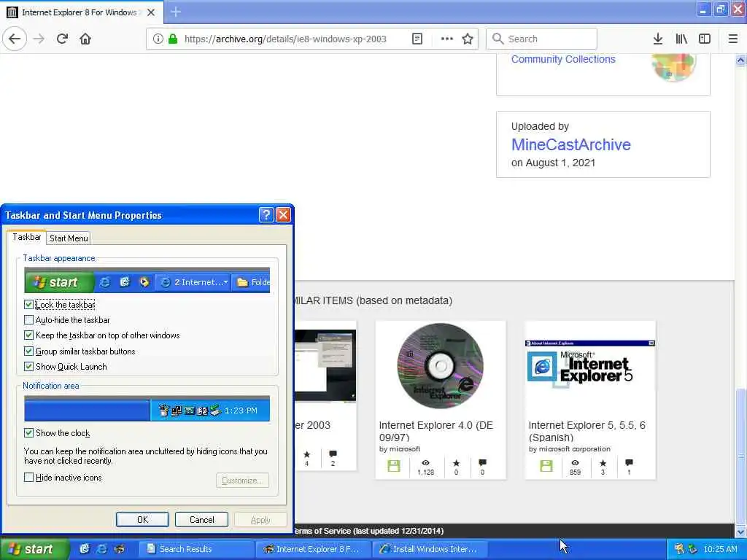Click page scrollbar down arrow

[740, 532]
